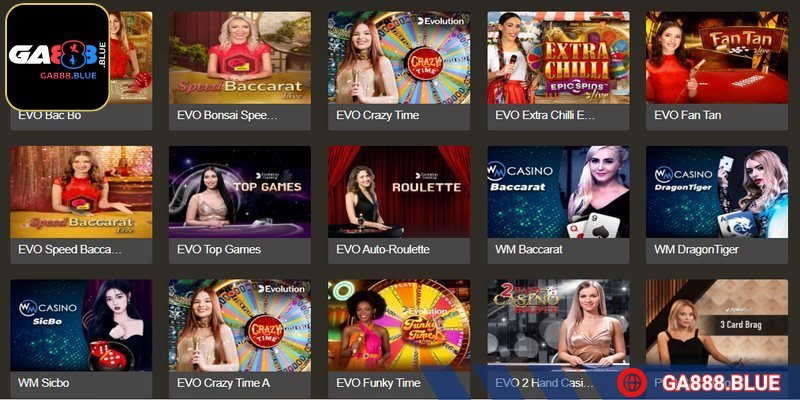Click the WM DragonTiger title text
Image resolution: width=800 pixels, height=400 pixels.
coord(696,250)
